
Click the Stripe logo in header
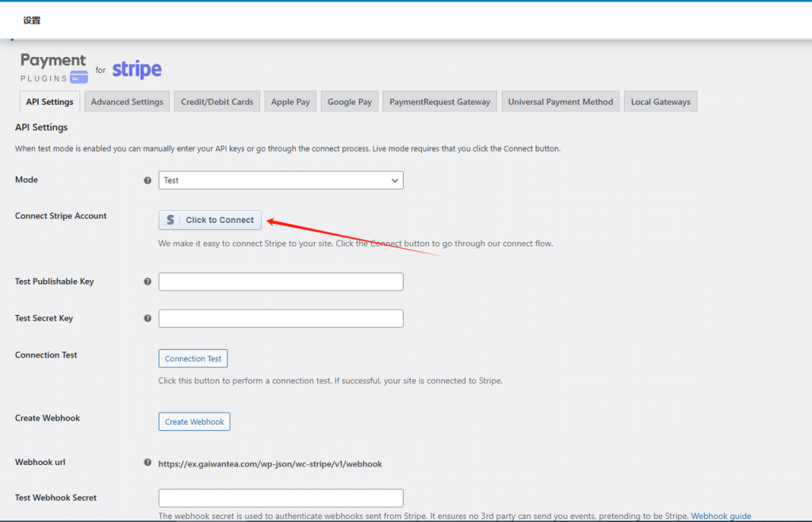coord(136,70)
